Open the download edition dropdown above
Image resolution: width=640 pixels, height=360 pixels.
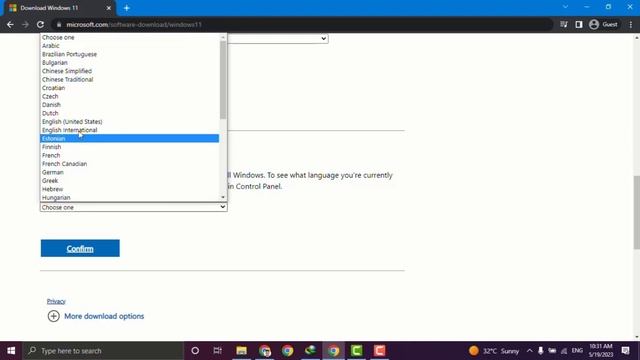coord(278,38)
